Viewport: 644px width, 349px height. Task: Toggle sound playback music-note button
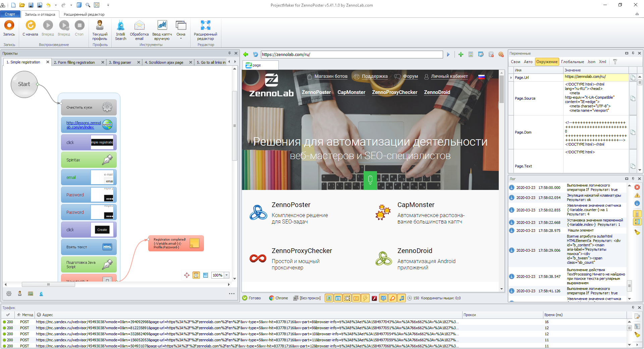401,298
